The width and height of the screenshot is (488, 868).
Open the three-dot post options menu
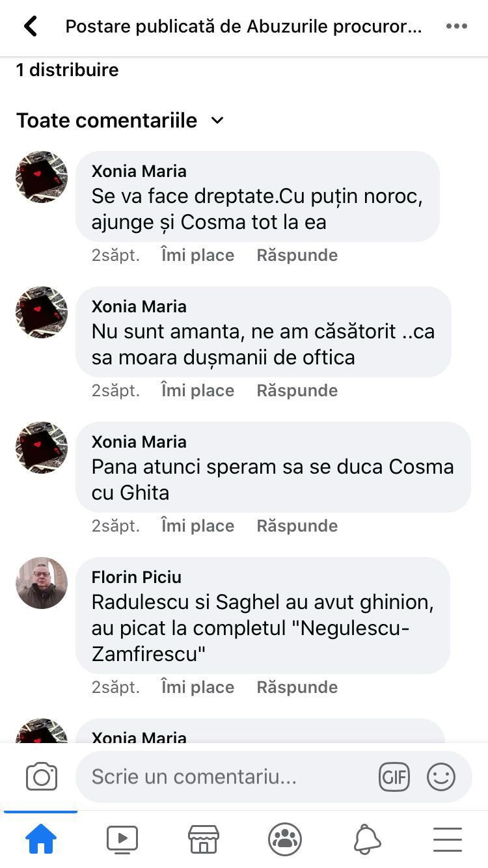456,27
